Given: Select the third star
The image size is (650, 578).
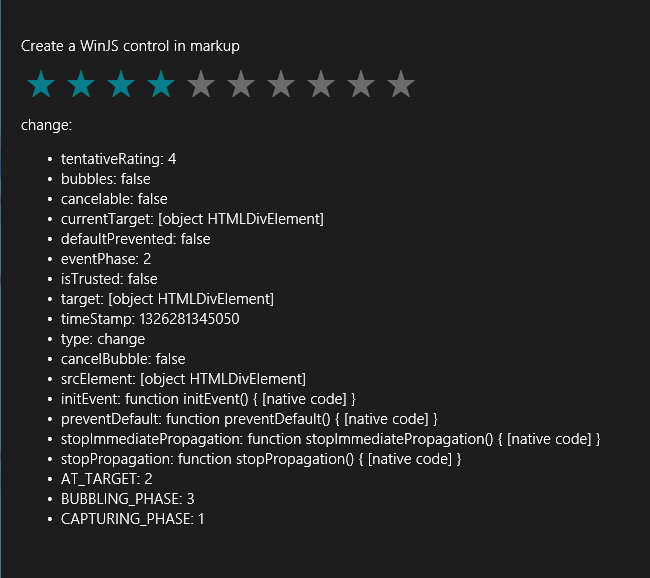Looking at the screenshot, I should click(121, 85).
